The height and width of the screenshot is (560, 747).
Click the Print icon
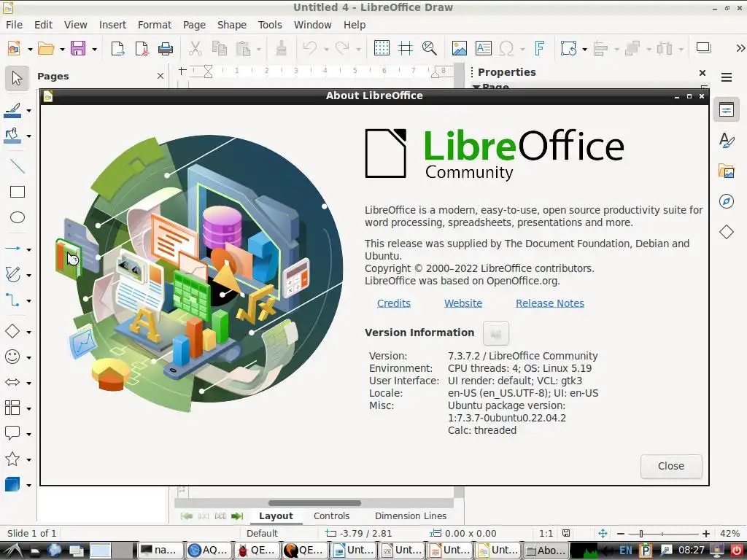click(x=166, y=48)
